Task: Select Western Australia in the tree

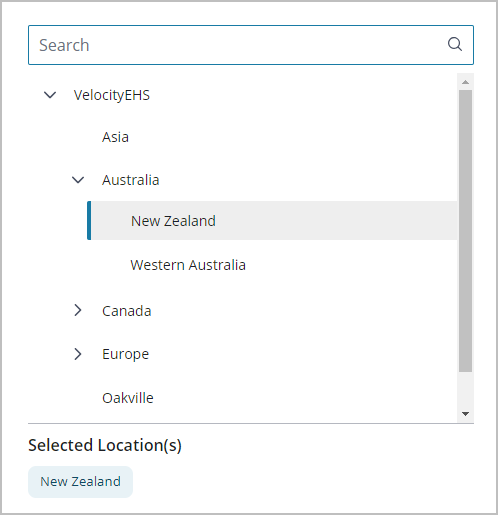Action: pyautogui.click(x=188, y=265)
